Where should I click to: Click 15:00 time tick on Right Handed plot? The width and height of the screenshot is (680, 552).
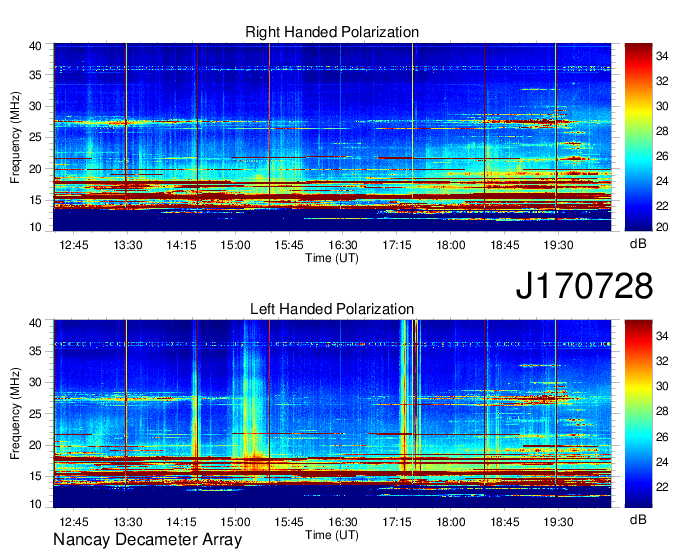(235, 245)
